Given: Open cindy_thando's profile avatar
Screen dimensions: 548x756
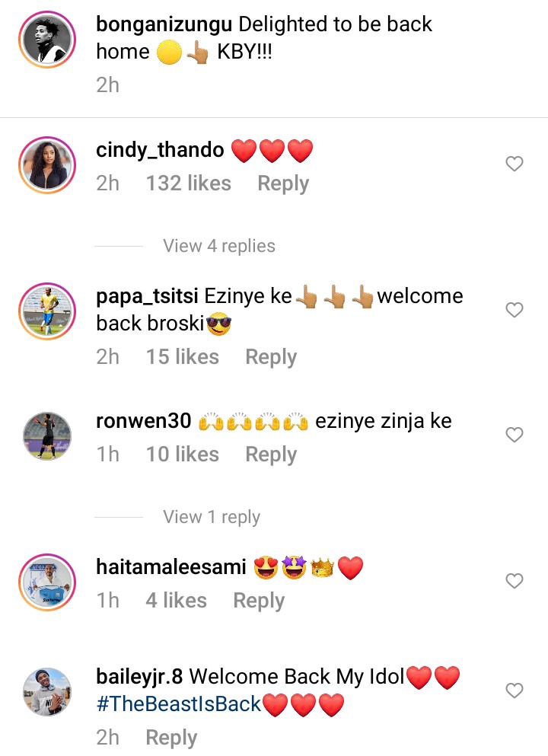Looking at the screenshot, I should tap(47, 165).
